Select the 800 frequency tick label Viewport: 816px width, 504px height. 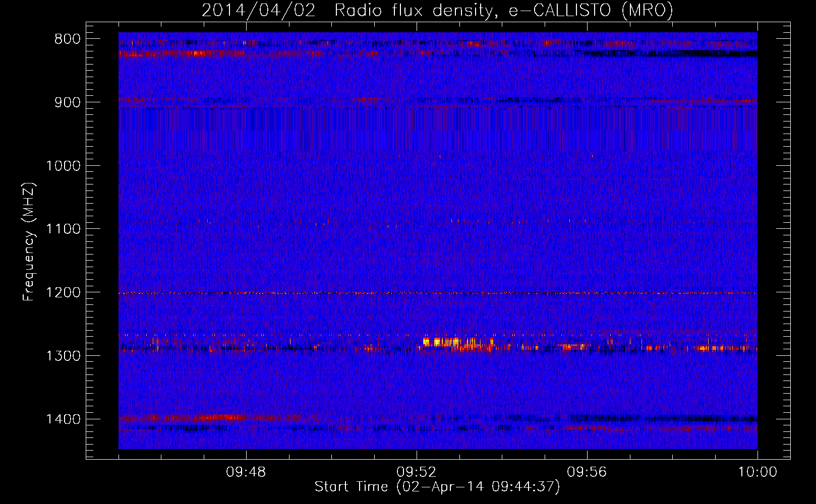point(68,39)
